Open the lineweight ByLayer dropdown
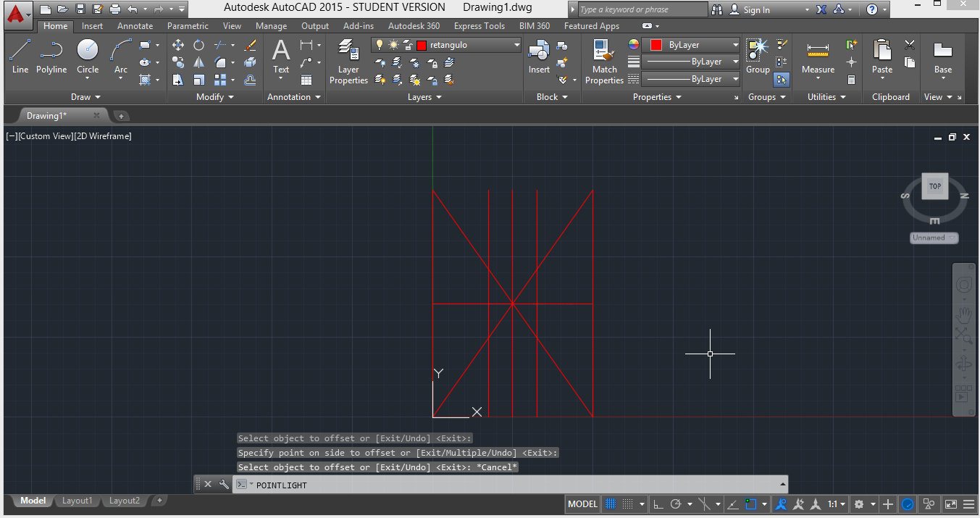 pos(735,62)
